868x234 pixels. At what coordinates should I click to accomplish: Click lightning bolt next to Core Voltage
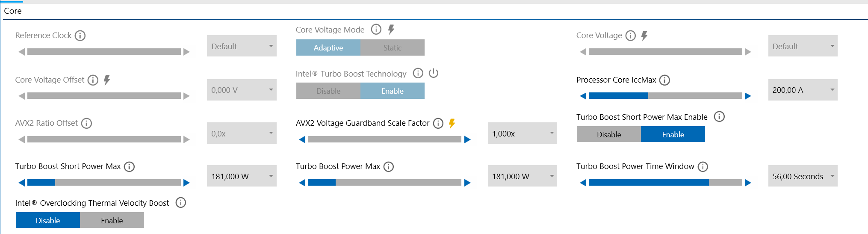[644, 36]
